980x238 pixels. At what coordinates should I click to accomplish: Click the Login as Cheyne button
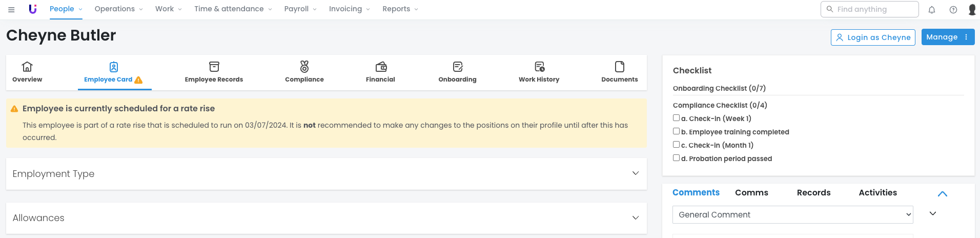[x=872, y=37]
